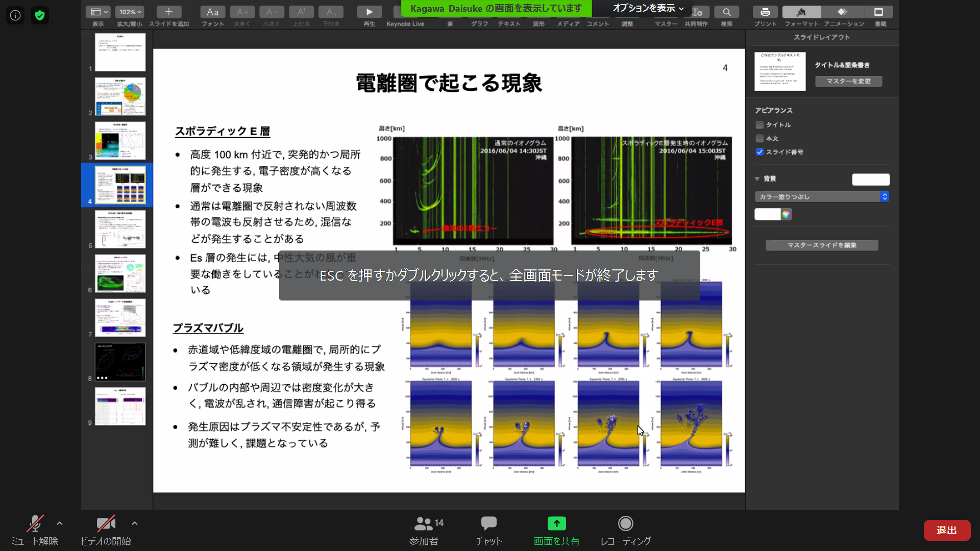Open the Keynote view (表示) menu button

[98, 12]
